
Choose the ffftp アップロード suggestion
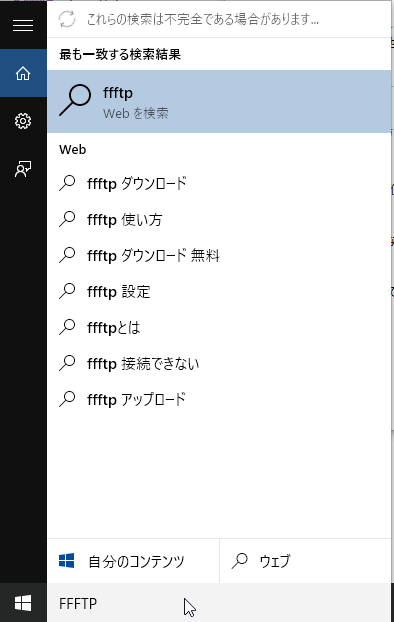click(219, 399)
